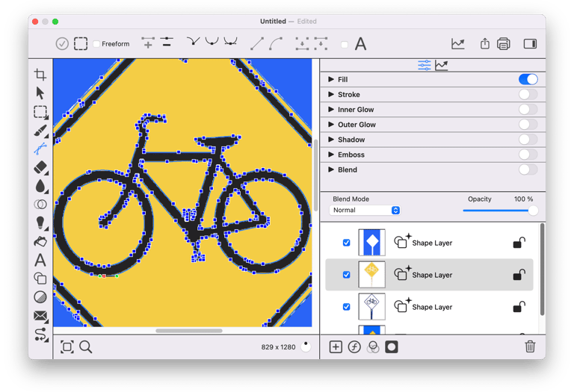The height and width of the screenshot is (392, 574).
Task: Click the Print icon
Action: pos(504,44)
